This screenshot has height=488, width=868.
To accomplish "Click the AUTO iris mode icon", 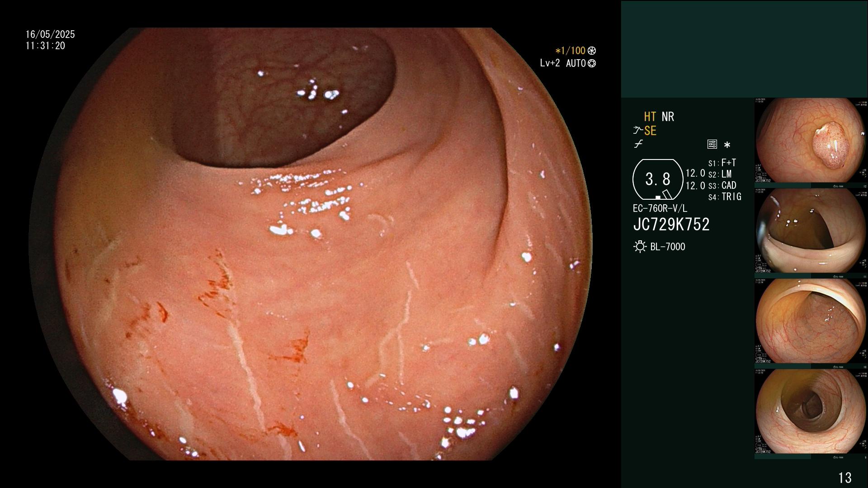I will pos(592,63).
